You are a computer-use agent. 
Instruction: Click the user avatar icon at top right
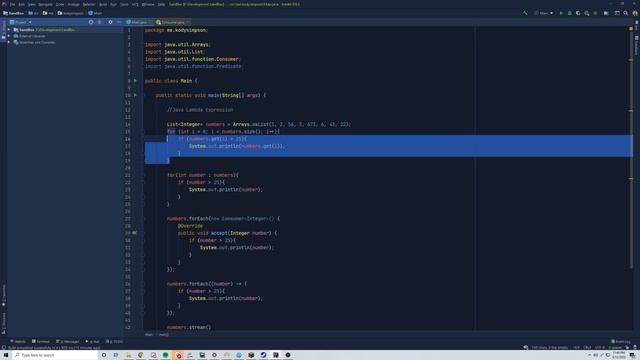tap(635, 13)
